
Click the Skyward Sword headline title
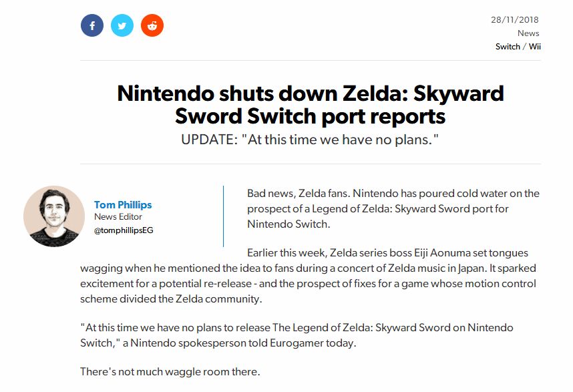pos(311,104)
